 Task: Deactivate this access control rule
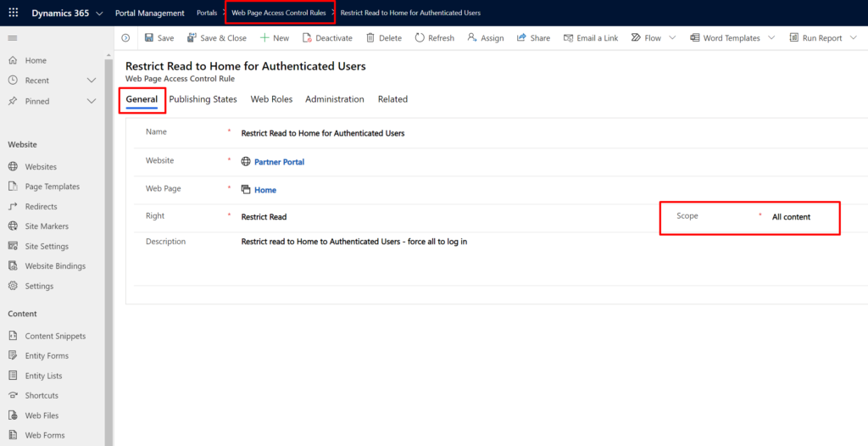[x=328, y=38]
